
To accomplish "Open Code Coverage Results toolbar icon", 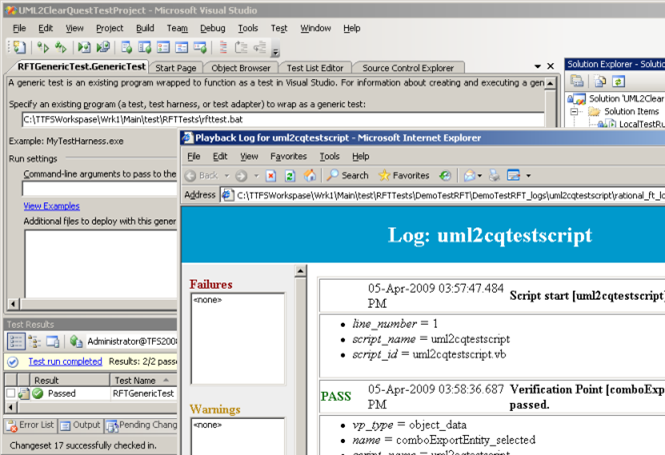I will tap(182, 47).
